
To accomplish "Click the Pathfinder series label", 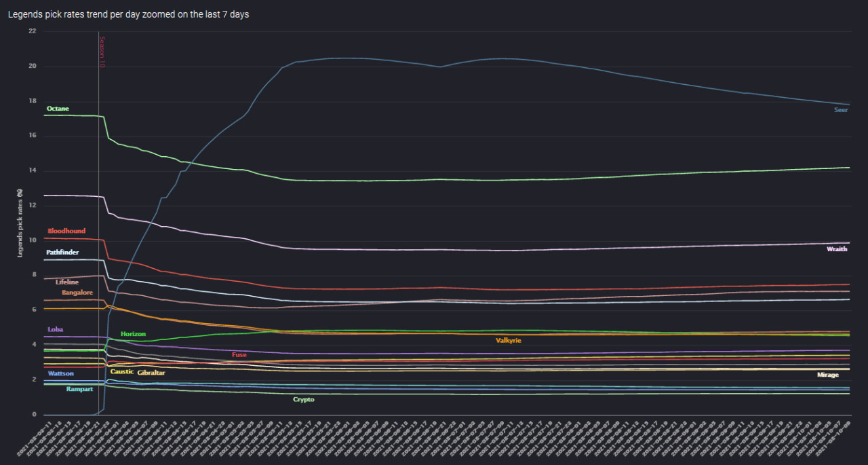I will click(62, 252).
